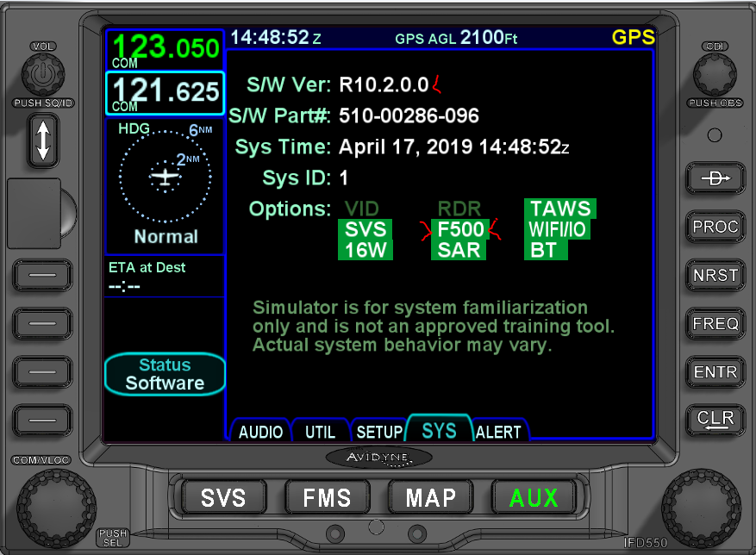Open the UTIL tab
The width and height of the screenshot is (756, 555).
320,430
